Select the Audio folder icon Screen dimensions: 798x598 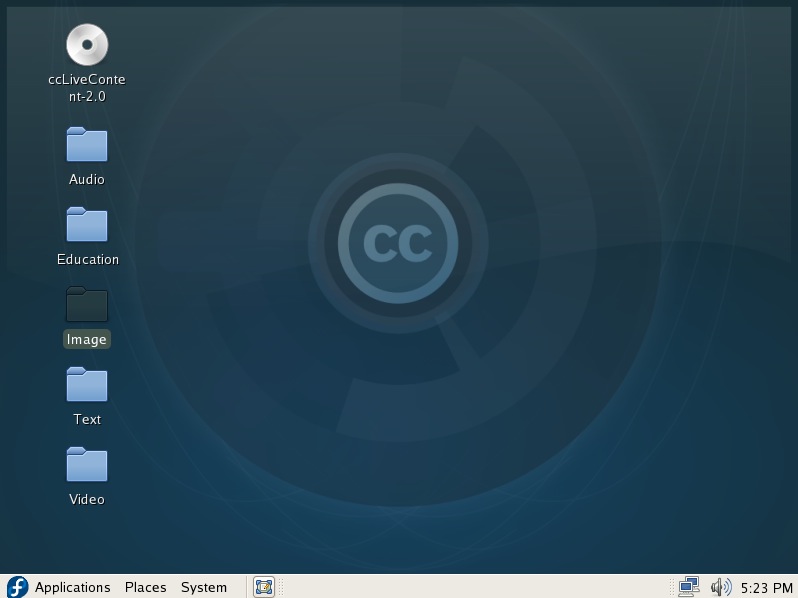[87, 145]
